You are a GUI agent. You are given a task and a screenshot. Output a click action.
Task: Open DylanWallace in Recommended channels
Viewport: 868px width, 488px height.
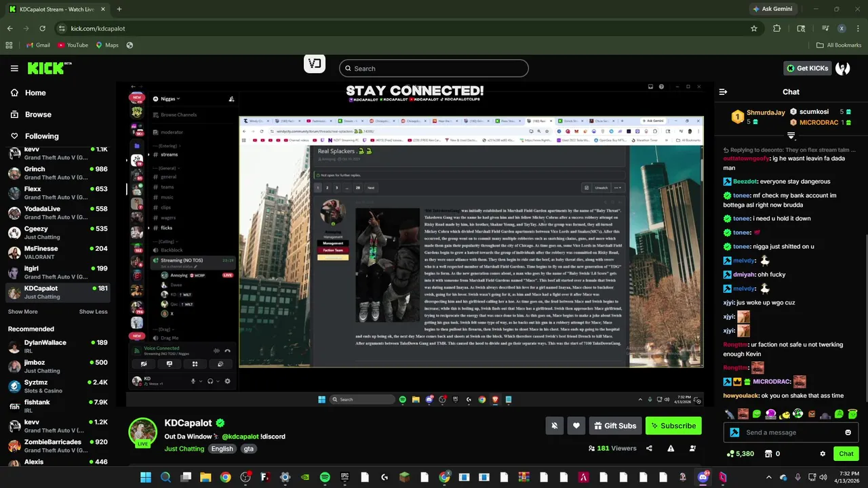[x=58, y=346]
